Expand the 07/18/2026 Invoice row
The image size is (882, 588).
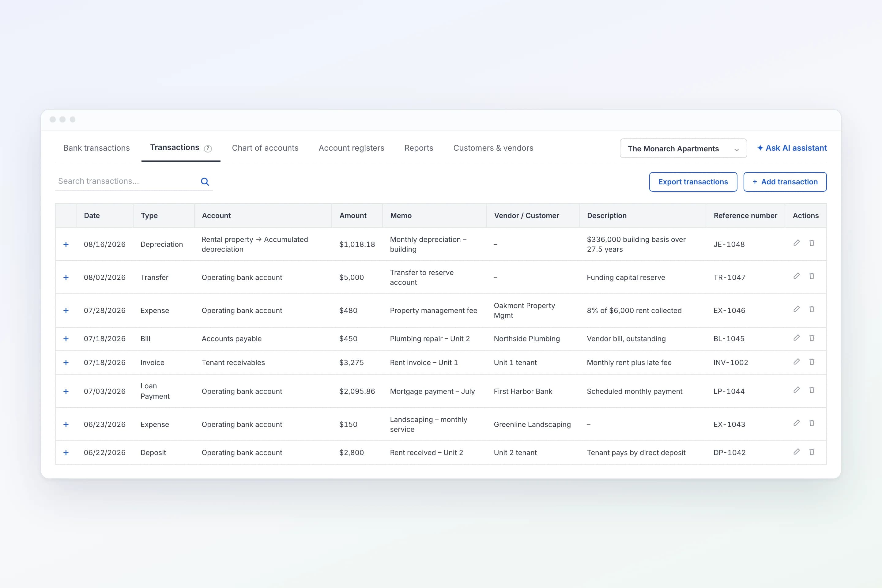point(66,363)
